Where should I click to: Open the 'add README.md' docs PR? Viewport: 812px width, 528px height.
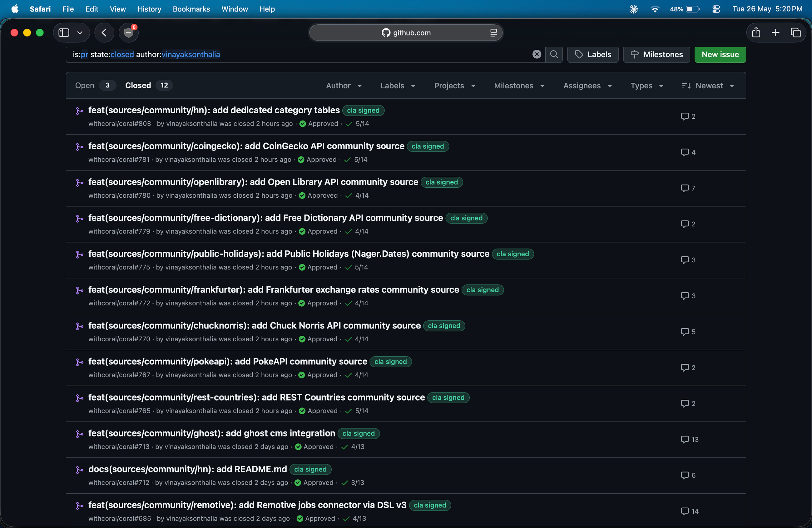point(188,469)
